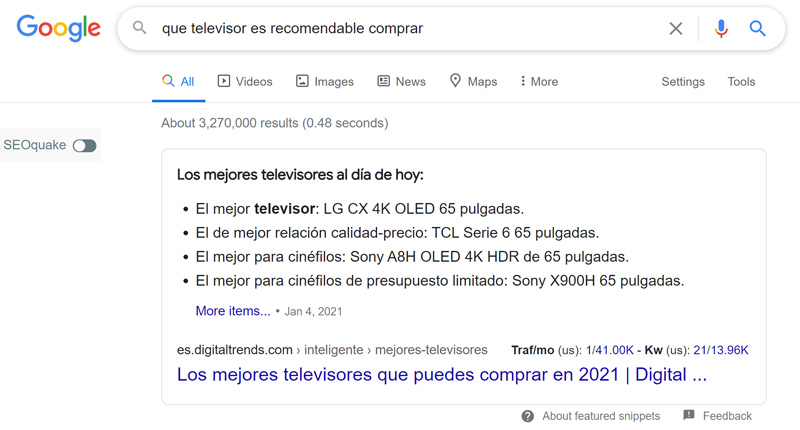This screenshot has width=800, height=430.
Task: Click the Sony A8H OLED list item
Action: coord(412,257)
